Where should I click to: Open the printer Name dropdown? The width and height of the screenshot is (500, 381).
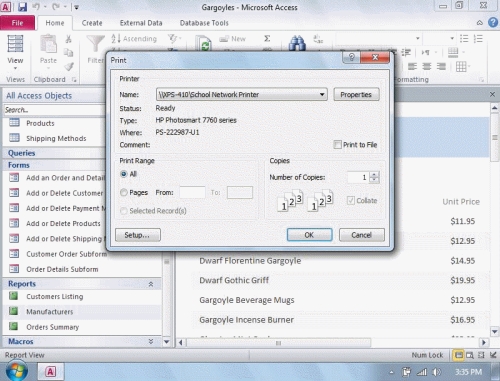coord(322,94)
